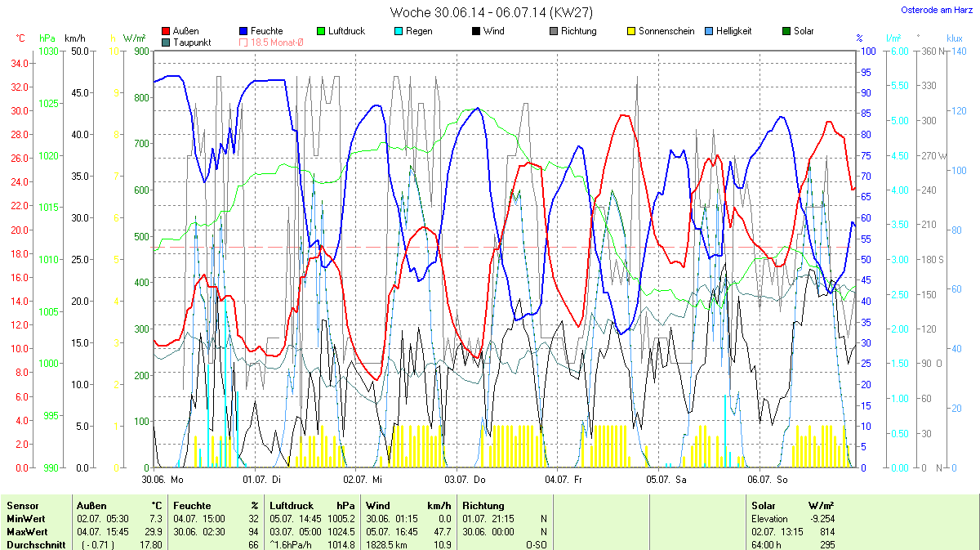Screen dimensions: 980x550
Task: Click the grey Richtung legend swatch
Action: 553,32
